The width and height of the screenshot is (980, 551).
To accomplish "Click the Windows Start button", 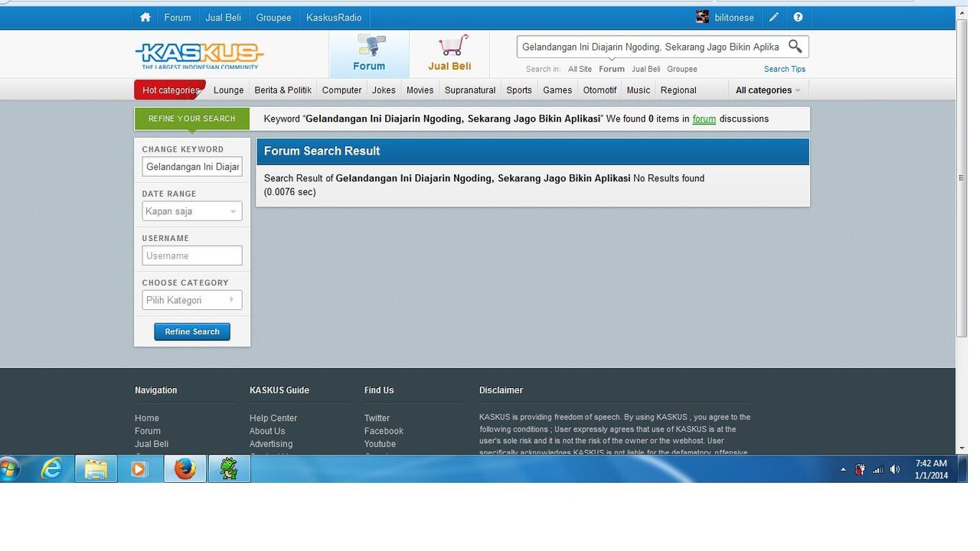I will [x=9, y=468].
